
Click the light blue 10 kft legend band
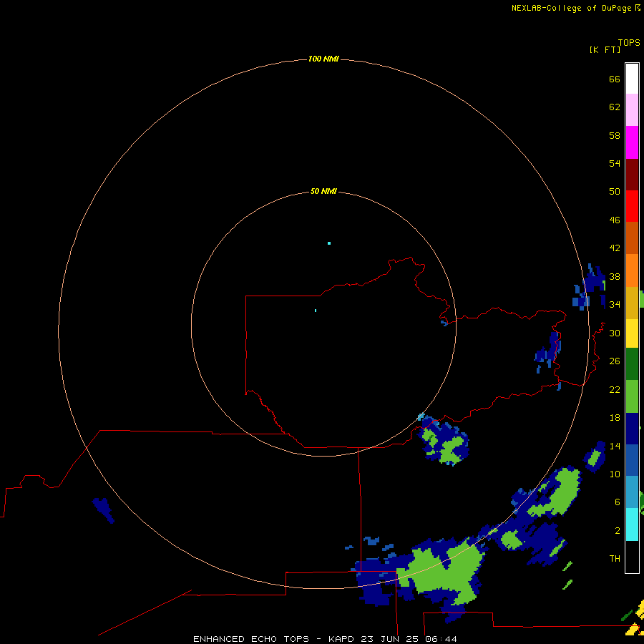point(632,492)
